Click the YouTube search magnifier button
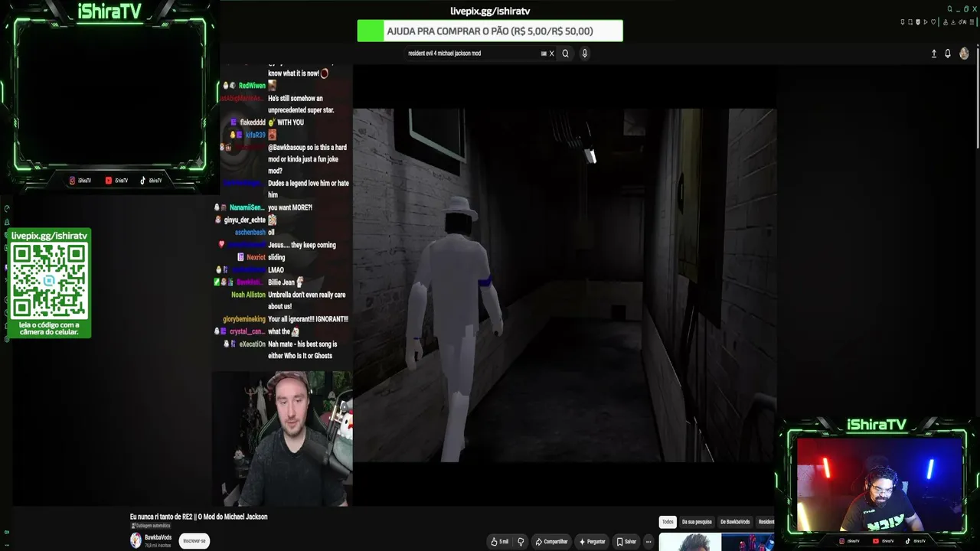This screenshot has height=551, width=980. click(x=565, y=54)
